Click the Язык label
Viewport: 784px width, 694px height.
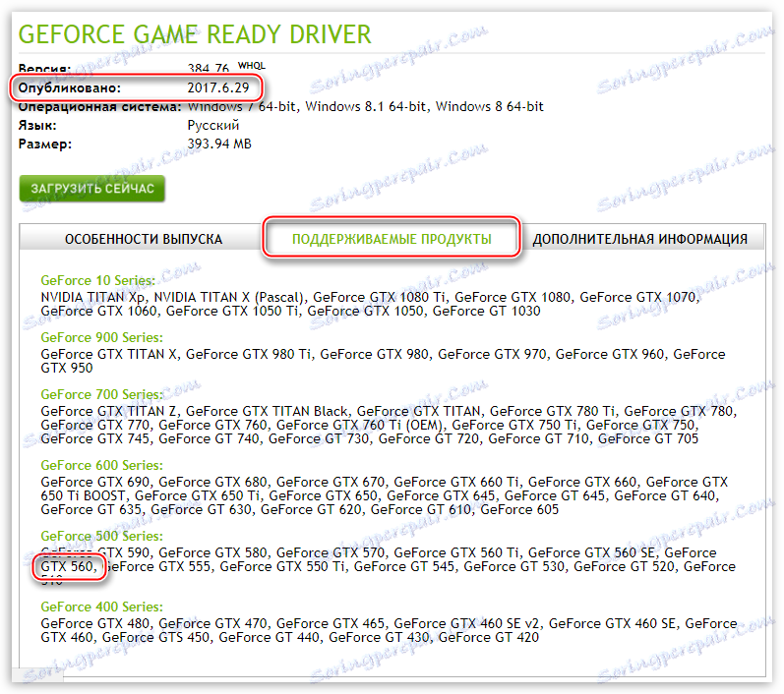(37, 126)
